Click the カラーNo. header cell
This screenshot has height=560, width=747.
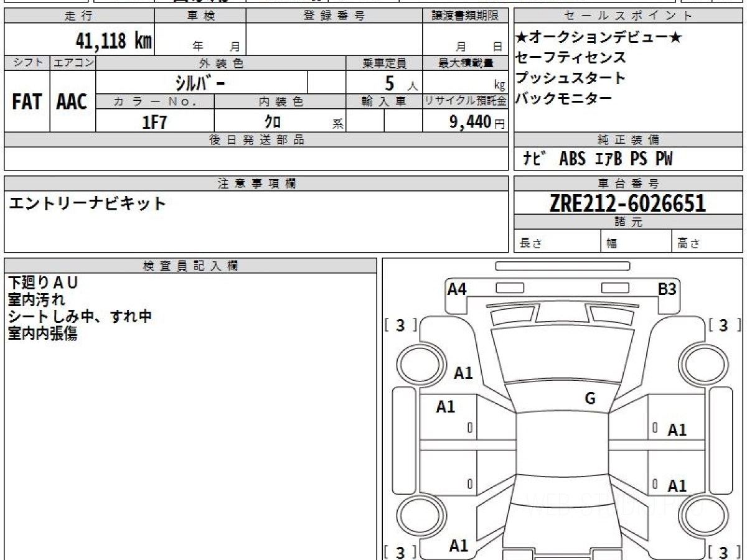155,102
